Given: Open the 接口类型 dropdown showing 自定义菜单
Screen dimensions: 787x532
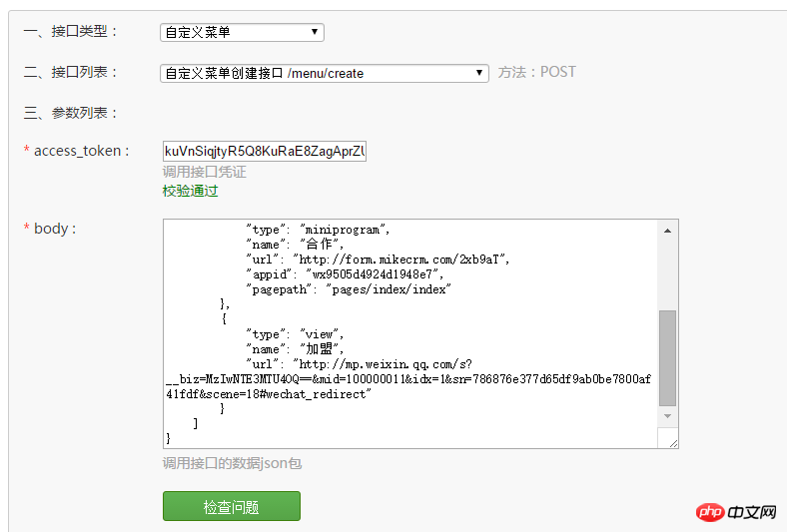Looking at the screenshot, I should (242, 32).
